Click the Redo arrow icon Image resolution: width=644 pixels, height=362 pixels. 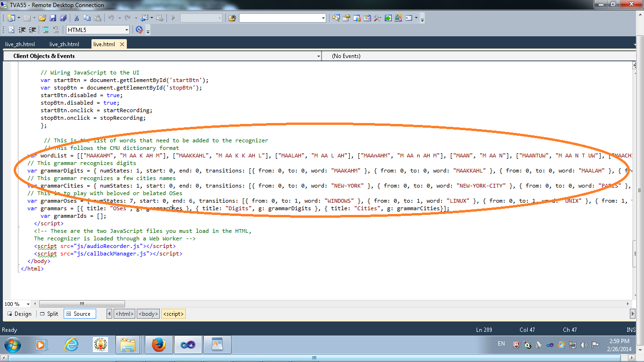[127, 18]
